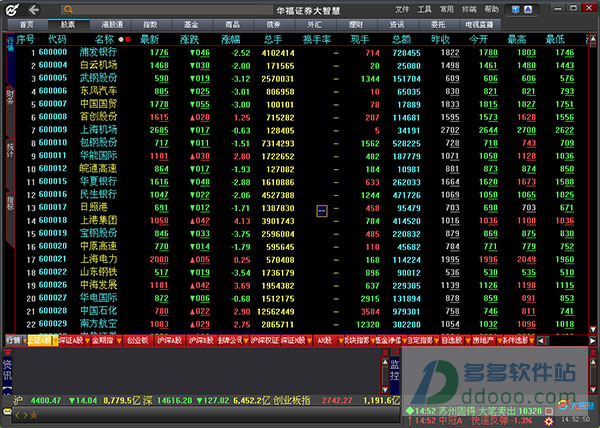Image resolution: width=600 pixels, height=428 pixels.
Task: Click stock list scroll down arrow
Action: (593, 329)
